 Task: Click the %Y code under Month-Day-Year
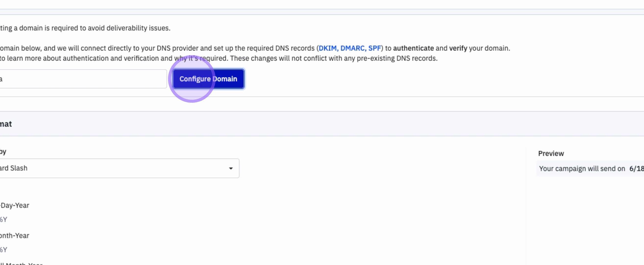click(x=3, y=219)
